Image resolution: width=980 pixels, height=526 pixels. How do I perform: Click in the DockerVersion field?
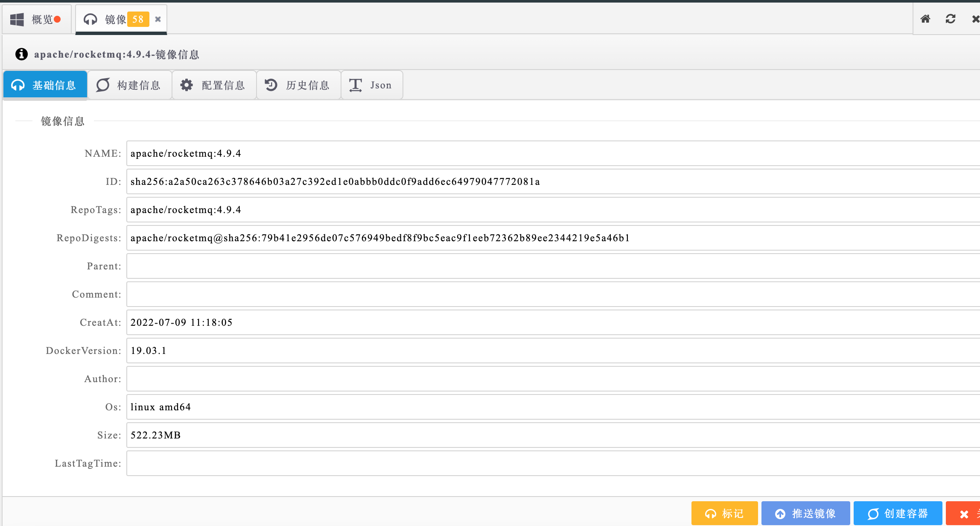(553, 351)
